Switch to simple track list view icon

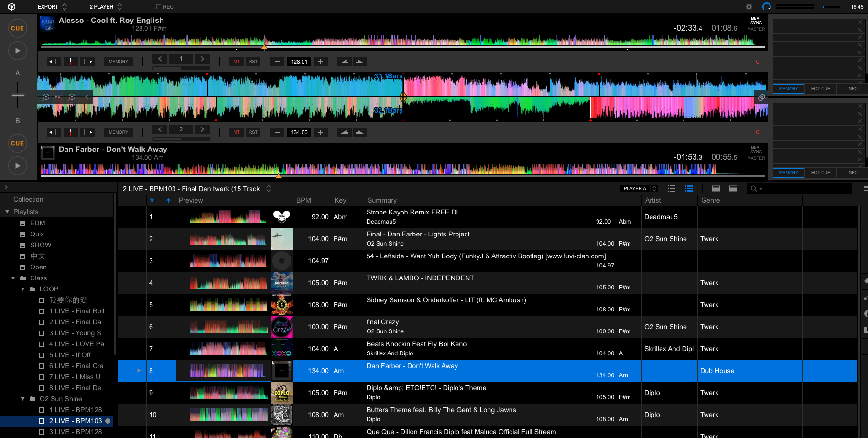point(672,189)
